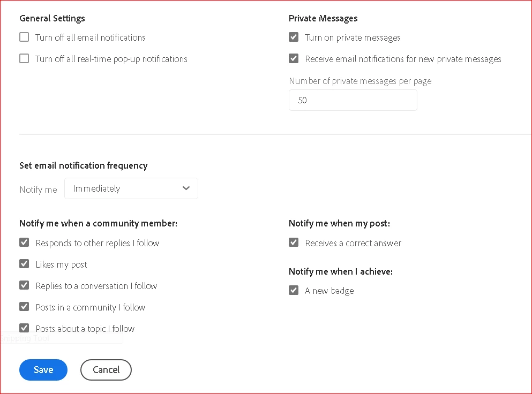The height and width of the screenshot is (394, 532).
Task: Click the Likes my post label
Action: click(61, 264)
